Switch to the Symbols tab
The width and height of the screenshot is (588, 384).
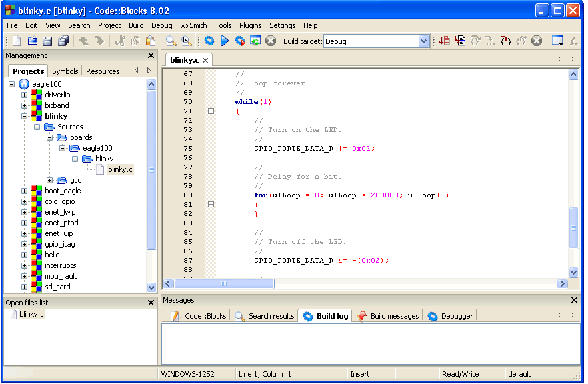pos(65,71)
